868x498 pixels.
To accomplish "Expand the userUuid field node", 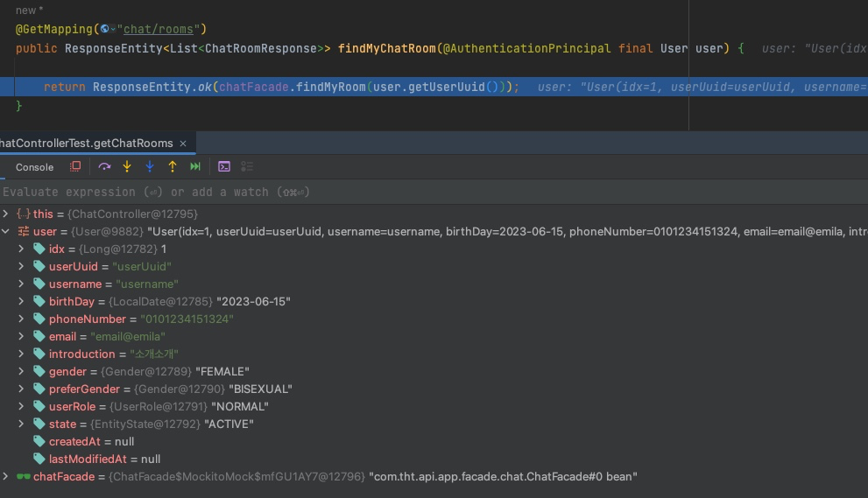I will (x=21, y=266).
